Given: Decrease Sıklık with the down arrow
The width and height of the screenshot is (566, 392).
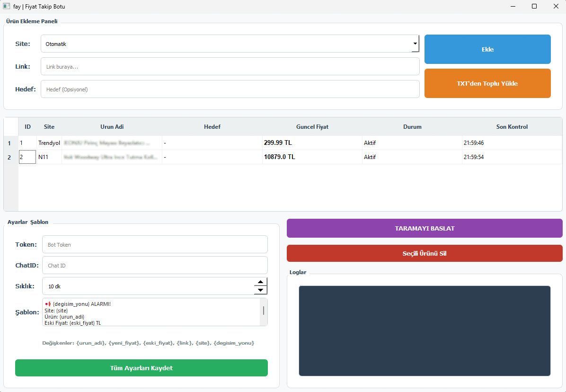Looking at the screenshot, I should tap(260, 290).
